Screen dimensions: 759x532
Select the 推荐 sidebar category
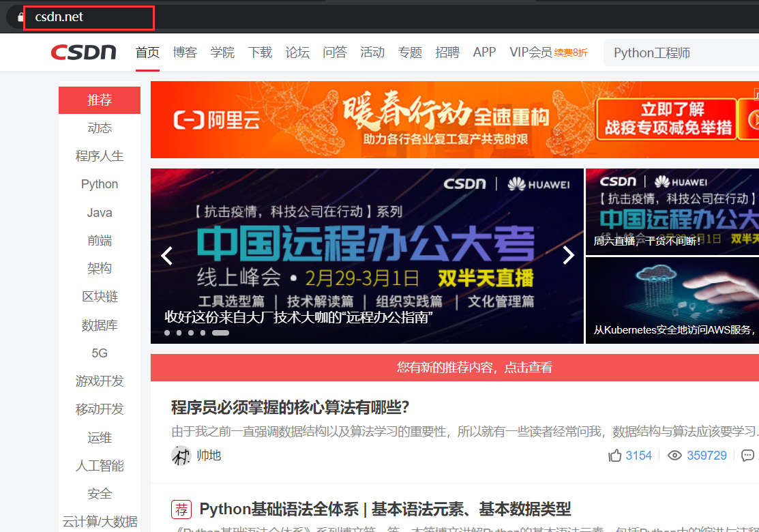tap(100, 100)
